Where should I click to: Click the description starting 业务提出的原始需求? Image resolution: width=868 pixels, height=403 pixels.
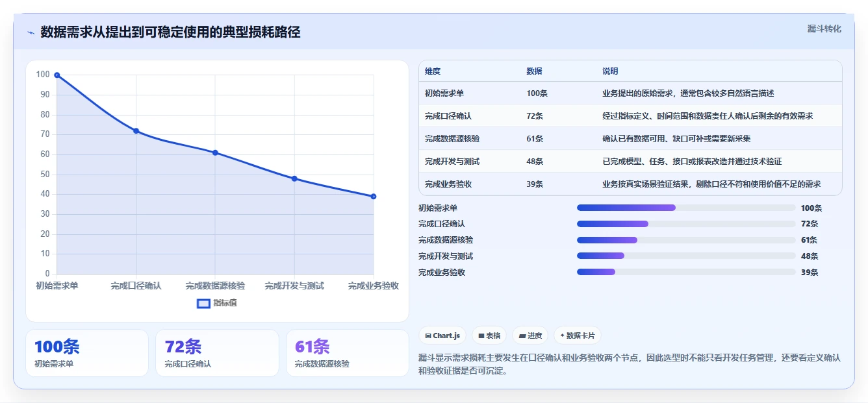point(688,93)
